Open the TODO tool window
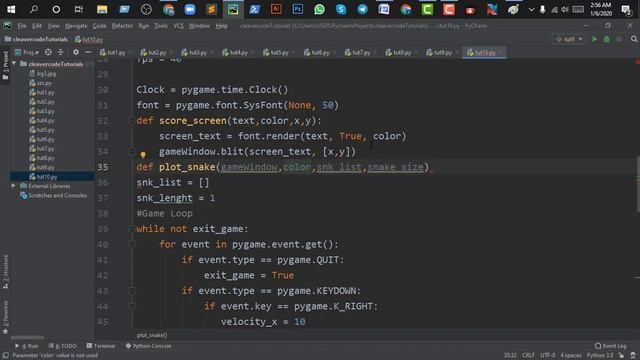640x360 pixels. pyautogui.click(x=62, y=346)
